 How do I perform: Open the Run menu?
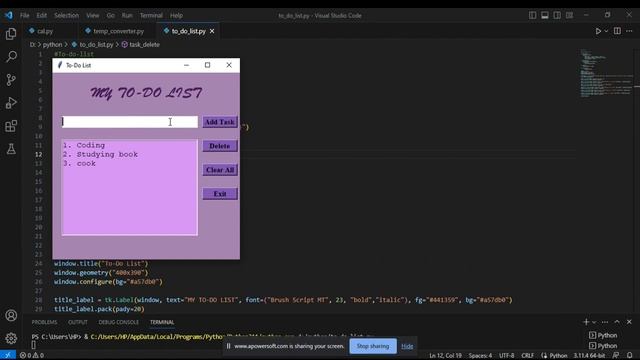[x=127, y=16]
